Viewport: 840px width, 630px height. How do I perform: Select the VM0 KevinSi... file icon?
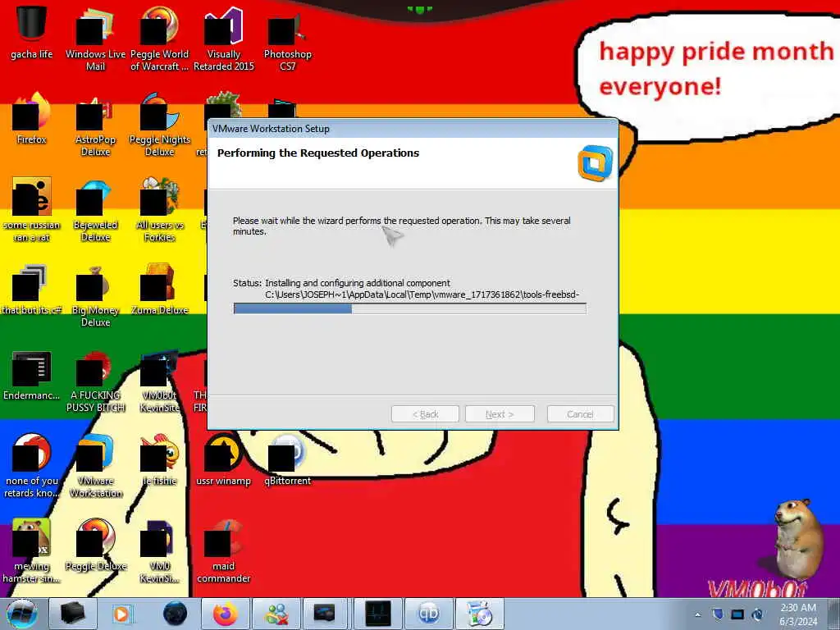click(x=160, y=551)
